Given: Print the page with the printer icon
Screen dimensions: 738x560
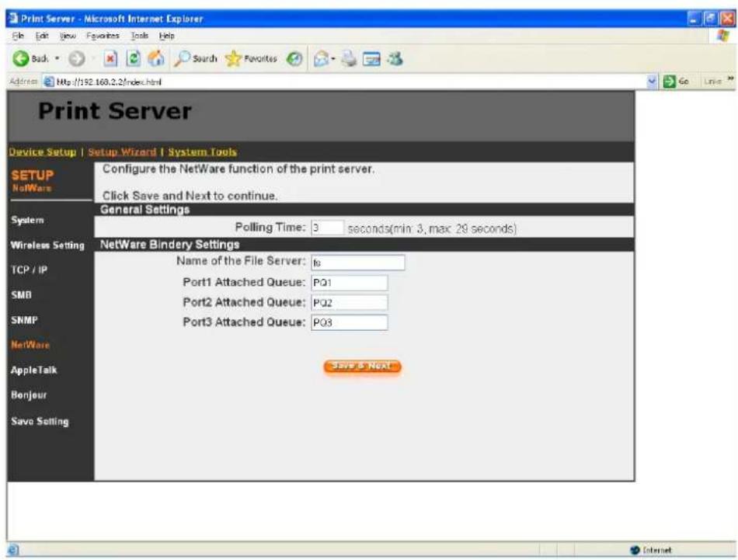Looking at the screenshot, I should (x=349, y=59).
